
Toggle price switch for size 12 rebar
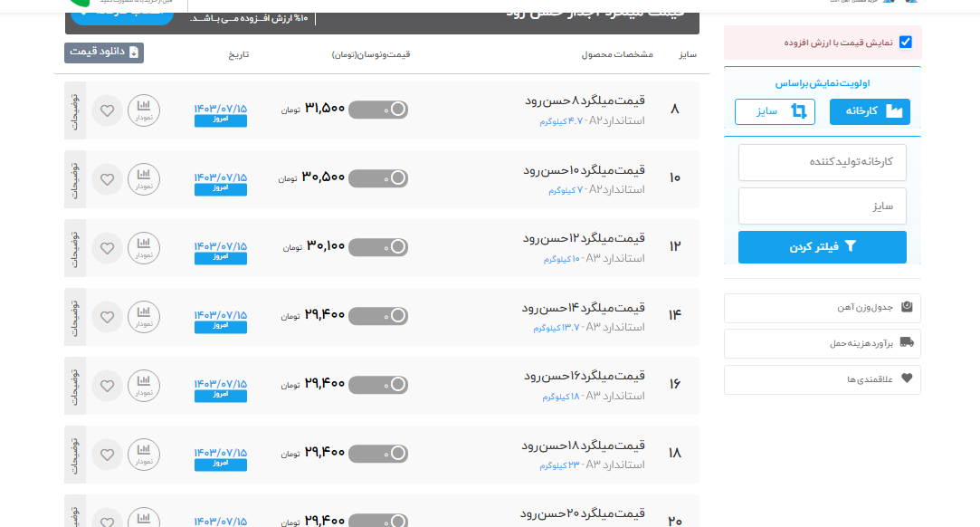tap(378, 247)
